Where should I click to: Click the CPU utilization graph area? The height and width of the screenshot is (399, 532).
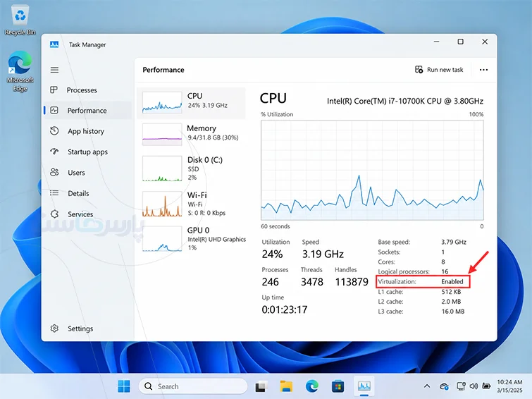point(372,170)
